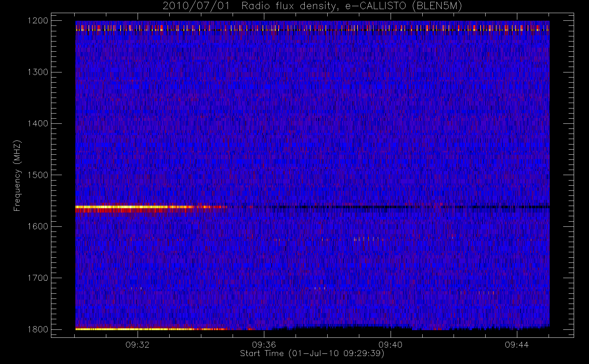
Task: Click the 09:32 time tick label
Action: point(138,345)
